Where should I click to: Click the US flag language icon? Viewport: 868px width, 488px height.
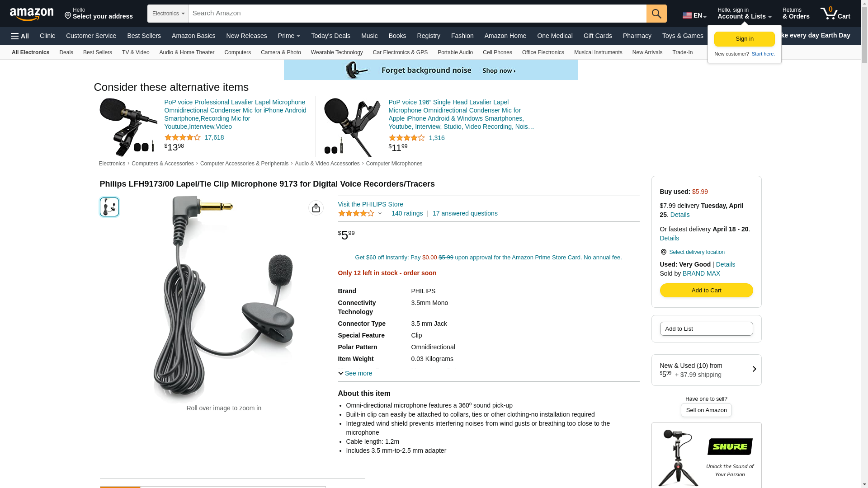tap(687, 15)
